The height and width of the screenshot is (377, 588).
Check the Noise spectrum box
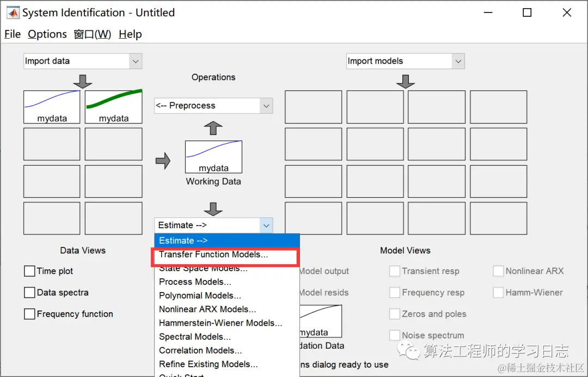point(395,335)
